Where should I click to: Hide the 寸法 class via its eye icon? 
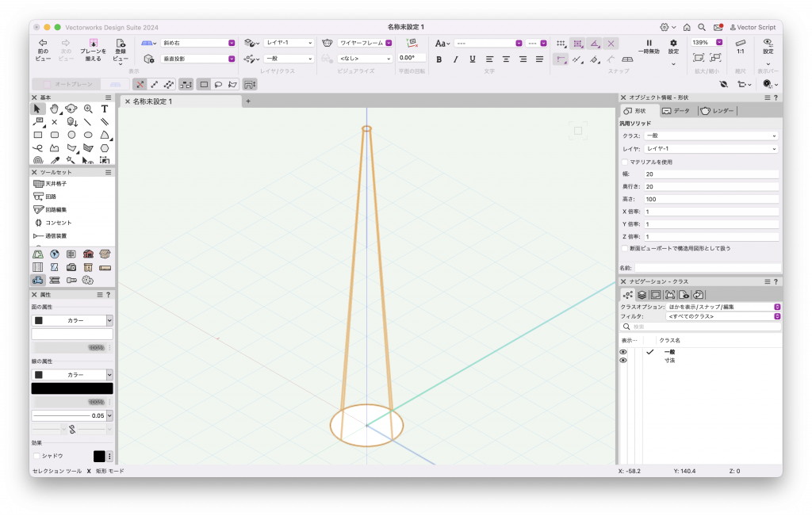(x=623, y=361)
